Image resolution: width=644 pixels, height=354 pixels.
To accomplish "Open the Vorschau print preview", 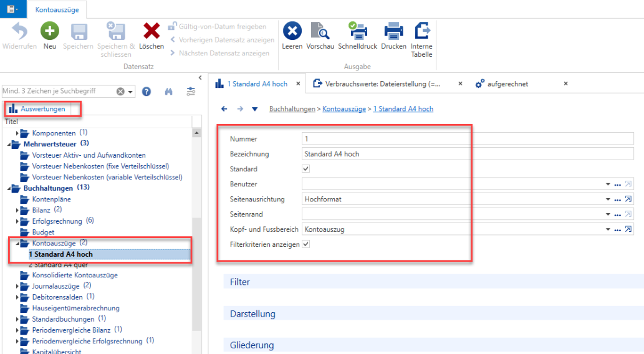I will [x=320, y=31].
